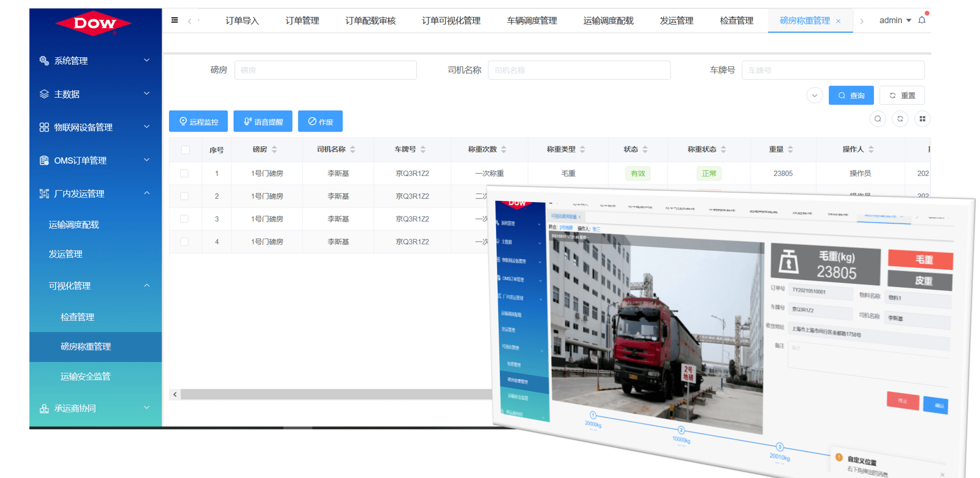The height and width of the screenshot is (478, 980).
Task: Open 运输安全监管 in the sidebar
Action: (x=86, y=376)
